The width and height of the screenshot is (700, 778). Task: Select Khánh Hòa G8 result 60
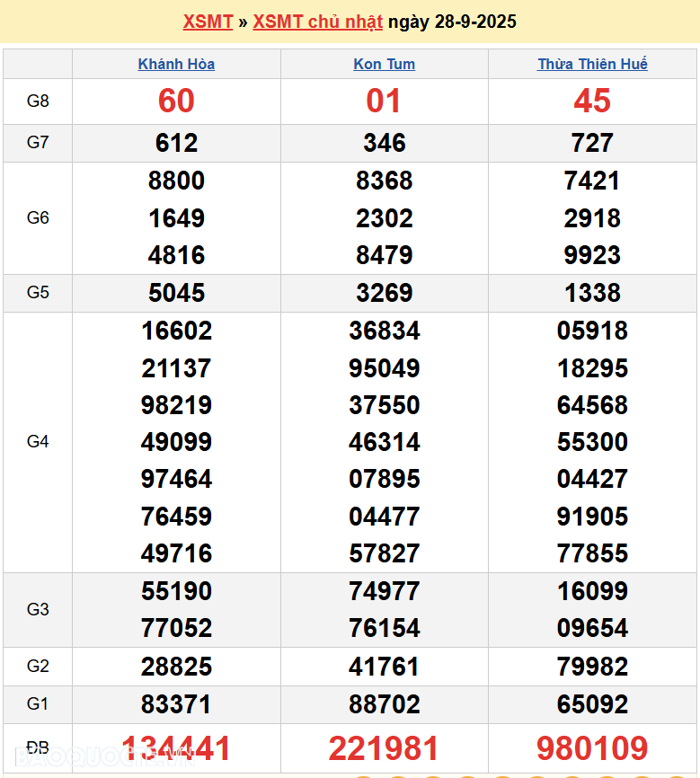(176, 101)
